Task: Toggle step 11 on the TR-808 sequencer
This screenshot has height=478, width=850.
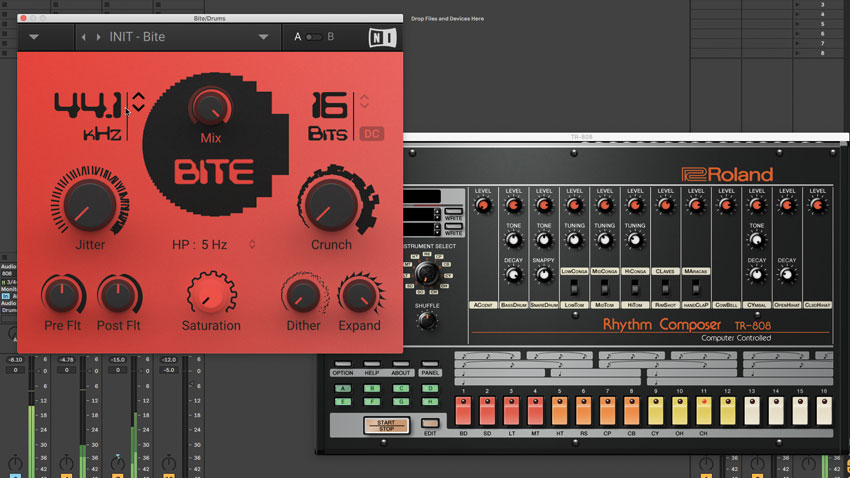Action: 704,411
